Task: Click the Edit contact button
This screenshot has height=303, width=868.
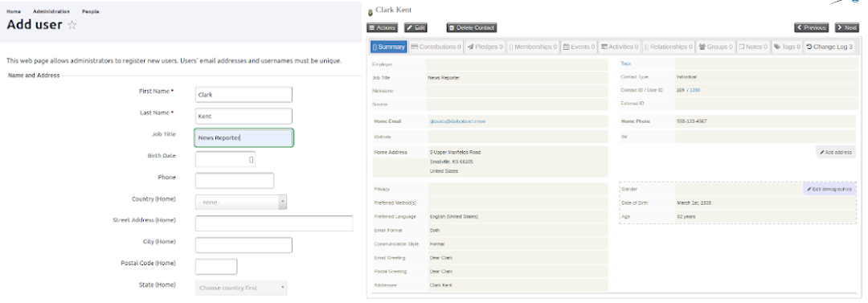Action: coord(416,27)
